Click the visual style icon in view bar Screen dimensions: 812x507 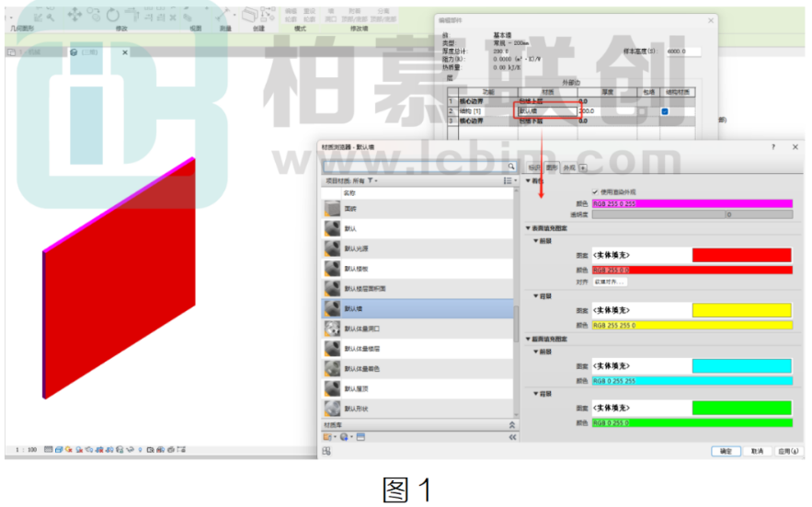point(59,449)
